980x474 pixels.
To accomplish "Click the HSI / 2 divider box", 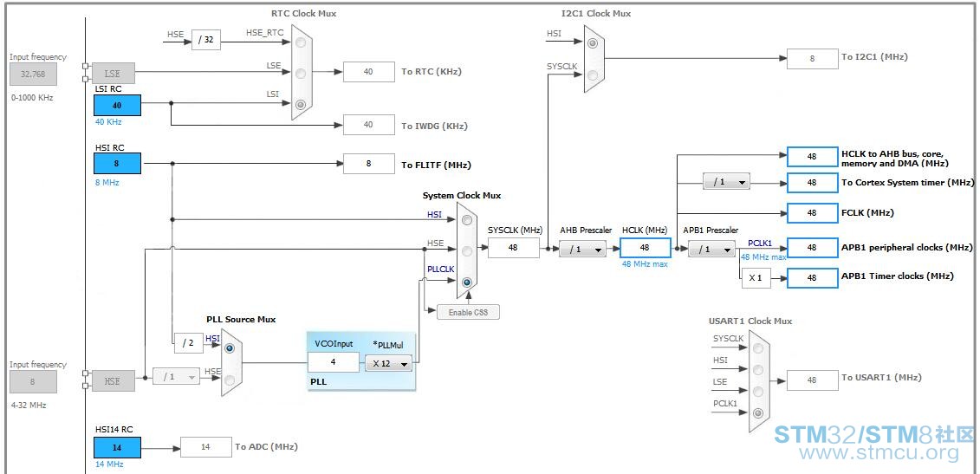I will (x=188, y=342).
